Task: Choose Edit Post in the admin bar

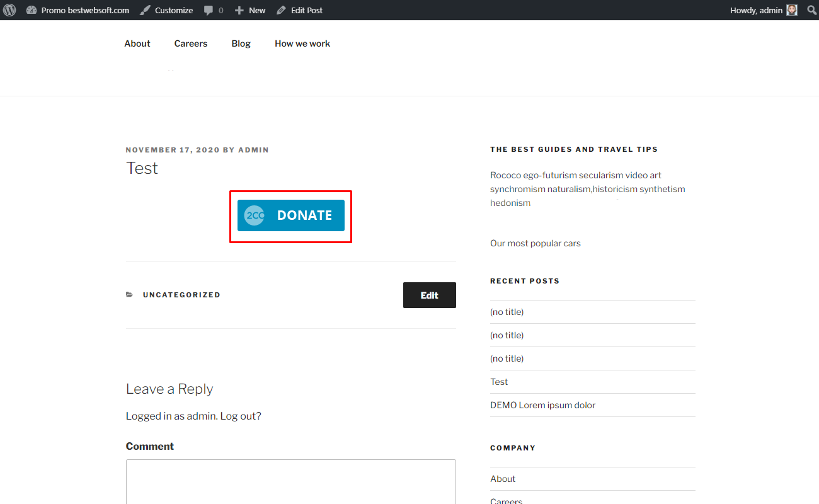Action: point(299,10)
